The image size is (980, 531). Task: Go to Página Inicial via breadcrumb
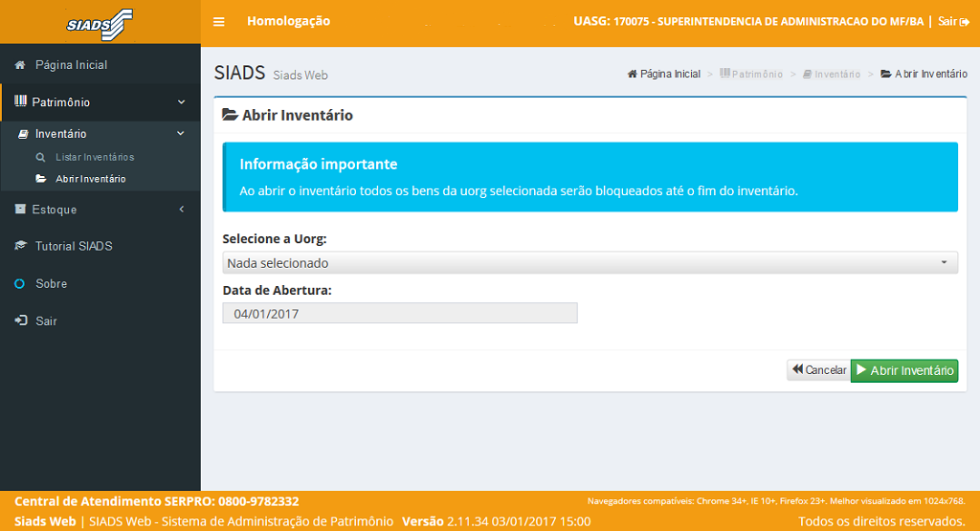click(664, 74)
